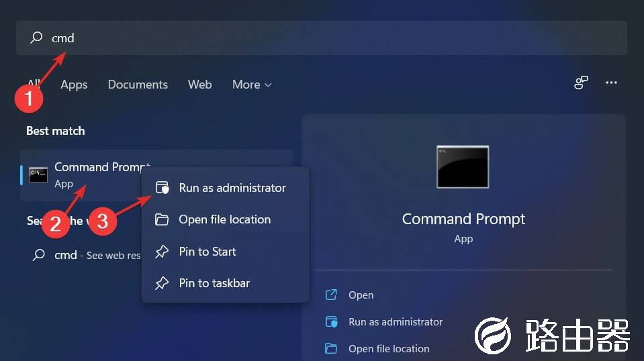
Task: Click the pin icon beside Pin to taskbar
Action: coord(162,283)
